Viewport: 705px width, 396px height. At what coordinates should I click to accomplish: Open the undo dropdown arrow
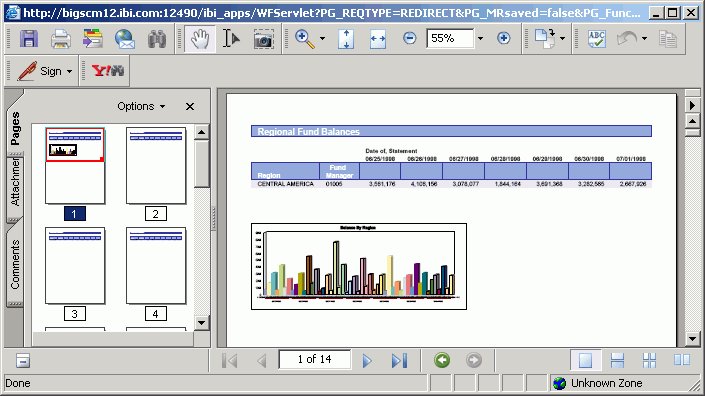coord(644,39)
